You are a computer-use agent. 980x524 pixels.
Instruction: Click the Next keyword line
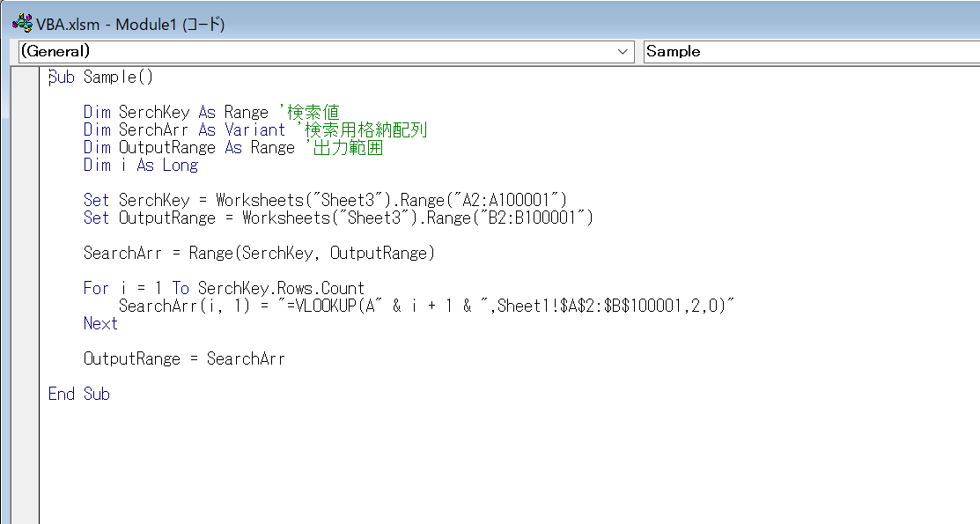point(100,323)
